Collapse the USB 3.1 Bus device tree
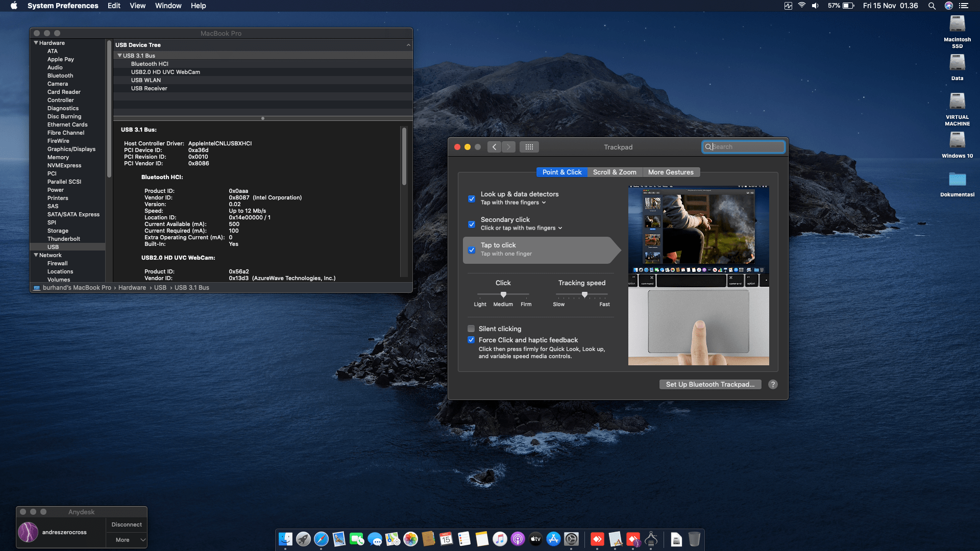Screen dimensions: 980x551 pyautogui.click(x=119, y=55)
